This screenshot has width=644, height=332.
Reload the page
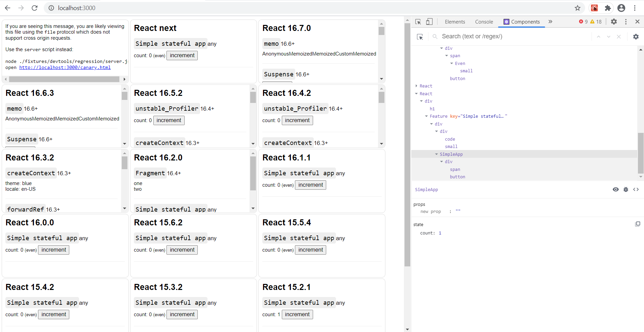[34, 8]
